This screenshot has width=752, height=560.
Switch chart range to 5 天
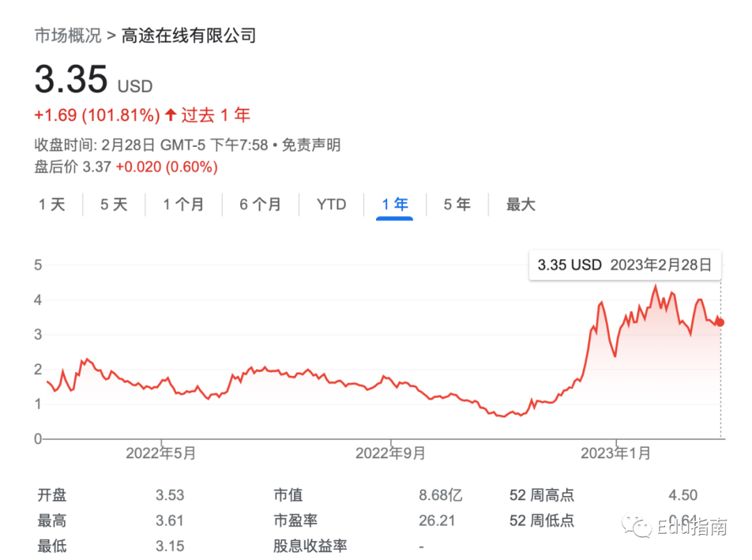[x=113, y=205]
